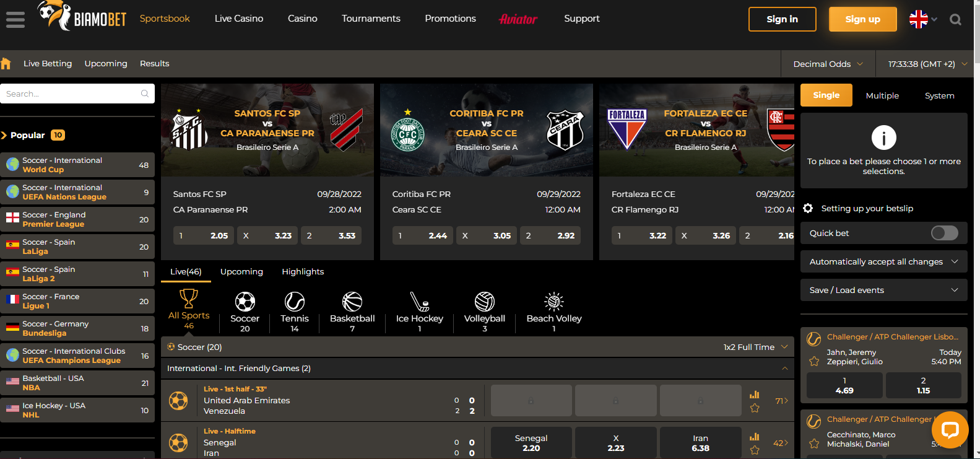This screenshot has width=980, height=459.
Task: Open England Premier League in sidebar
Action: click(x=77, y=219)
